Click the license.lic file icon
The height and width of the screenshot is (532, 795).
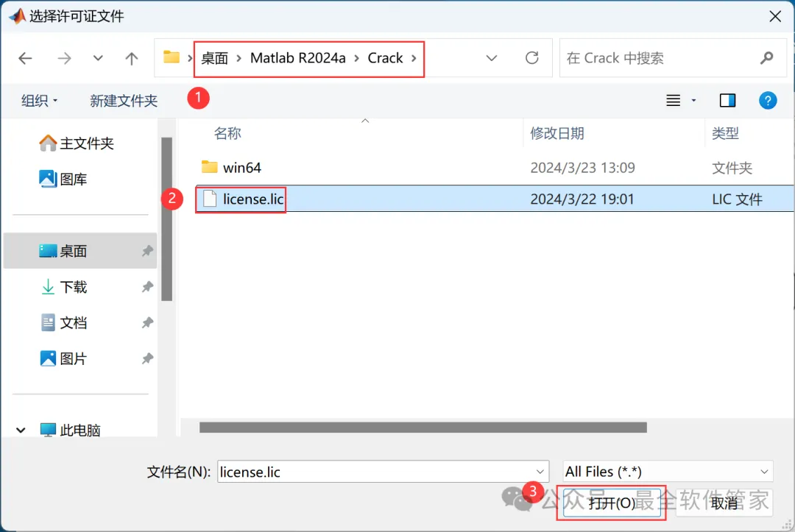(x=209, y=199)
